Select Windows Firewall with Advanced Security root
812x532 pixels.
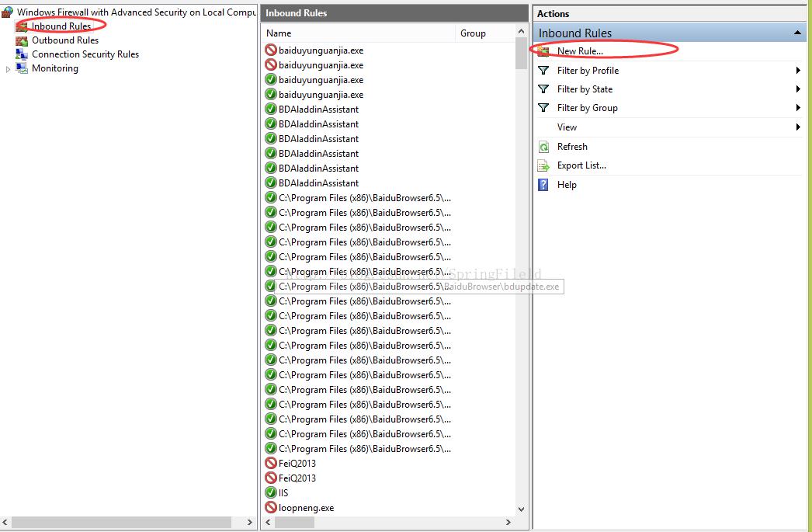pyautogui.click(x=137, y=12)
